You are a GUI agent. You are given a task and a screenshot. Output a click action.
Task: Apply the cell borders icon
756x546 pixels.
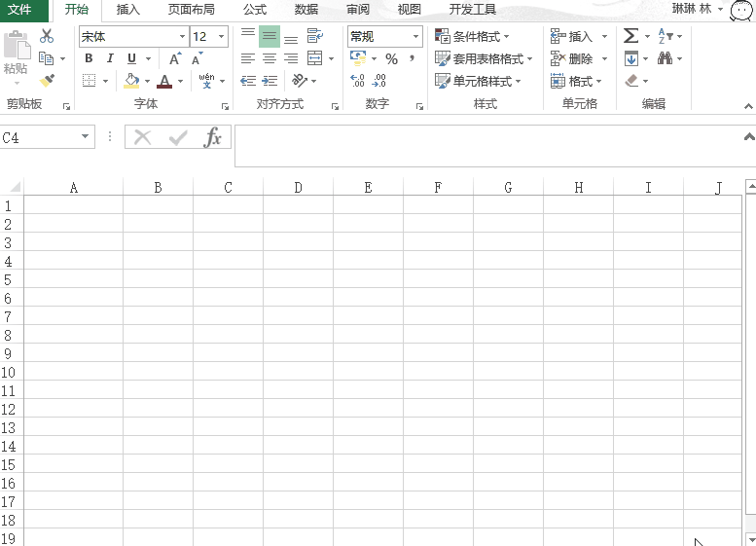(90, 81)
